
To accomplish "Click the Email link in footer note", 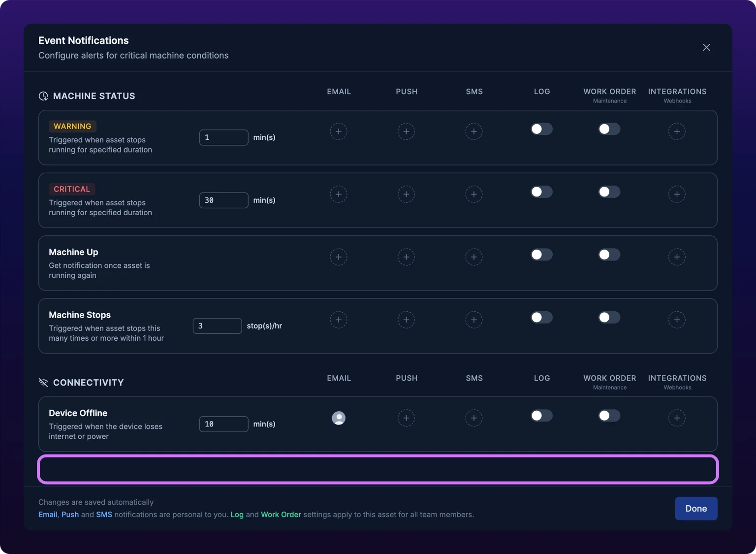I will [48, 515].
